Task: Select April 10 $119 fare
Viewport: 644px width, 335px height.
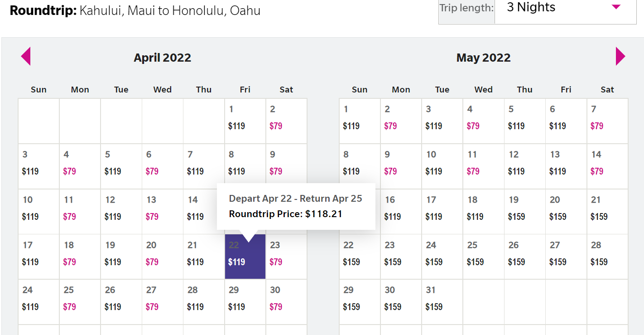Action: tap(38, 212)
